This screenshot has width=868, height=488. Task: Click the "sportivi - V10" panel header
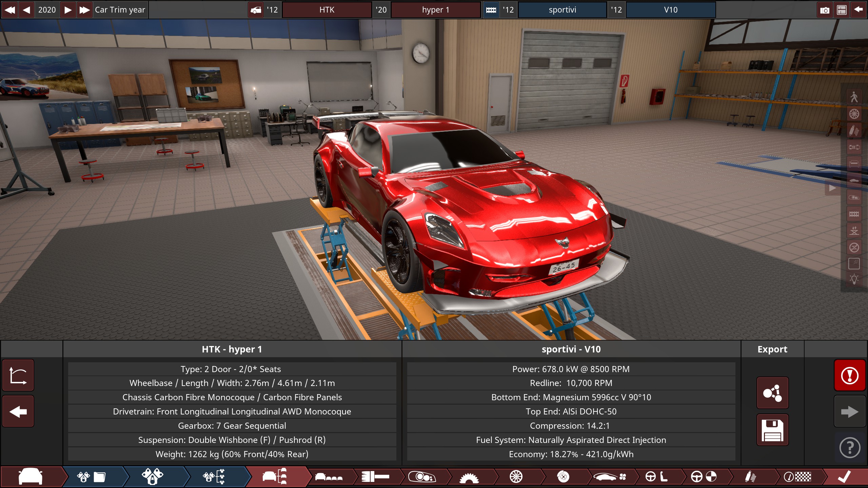(x=571, y=349)
